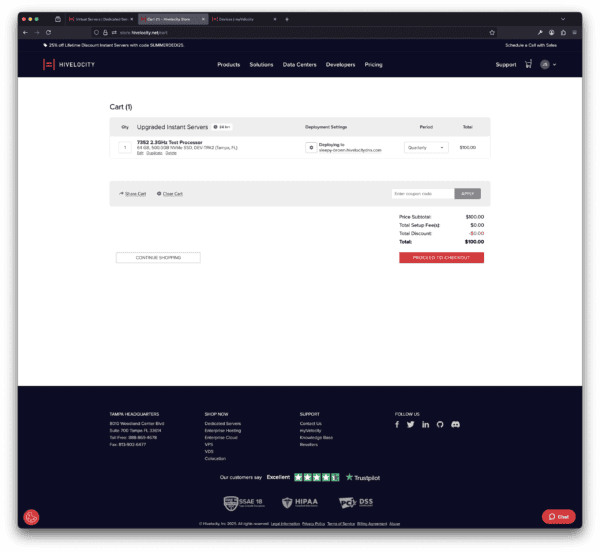Open the LinkedIn social icon
600x552 pixels.
[425, 424]
